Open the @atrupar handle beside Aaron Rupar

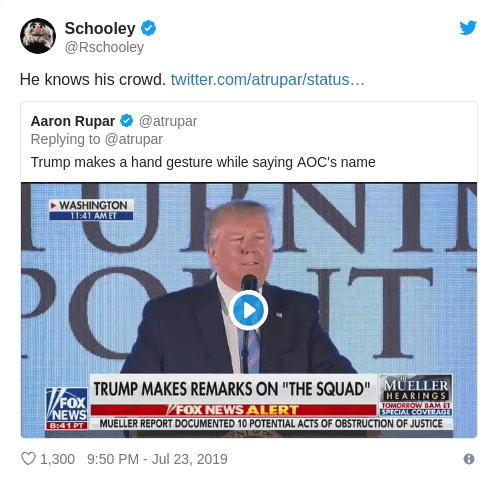tap(168, 121)
